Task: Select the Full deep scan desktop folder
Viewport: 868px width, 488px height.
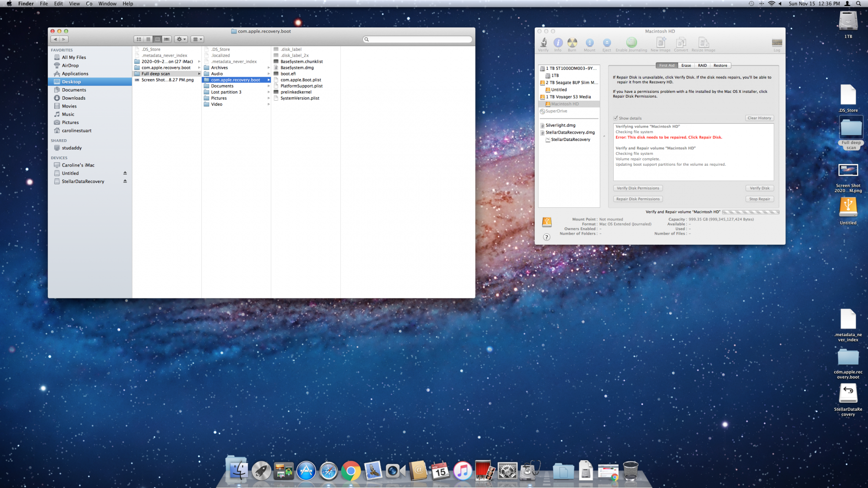Action: (x=851, y=134)
